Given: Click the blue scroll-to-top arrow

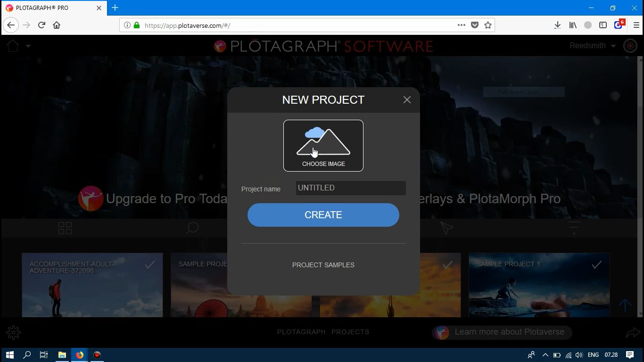Looking at the screenshot, I should 625,305.
